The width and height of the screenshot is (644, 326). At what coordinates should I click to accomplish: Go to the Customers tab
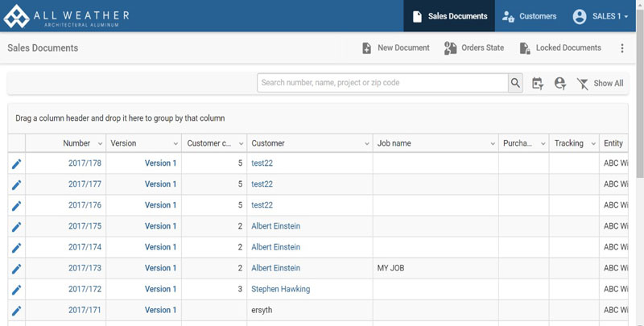click(528, 16)
